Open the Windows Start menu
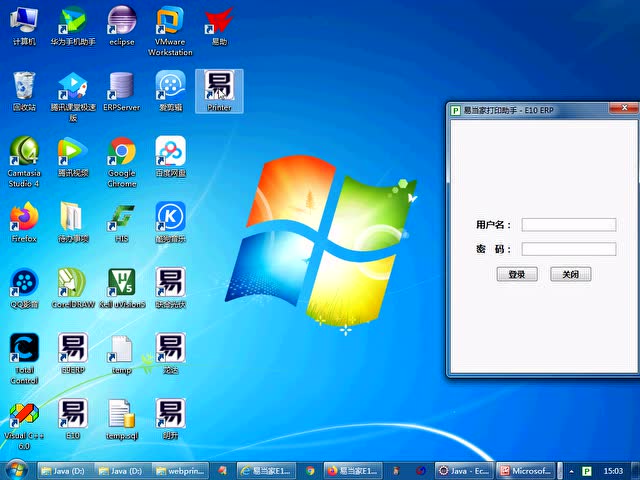Viewport: 640px width, 480px height. pyautogui.click(x=16, y=470)
